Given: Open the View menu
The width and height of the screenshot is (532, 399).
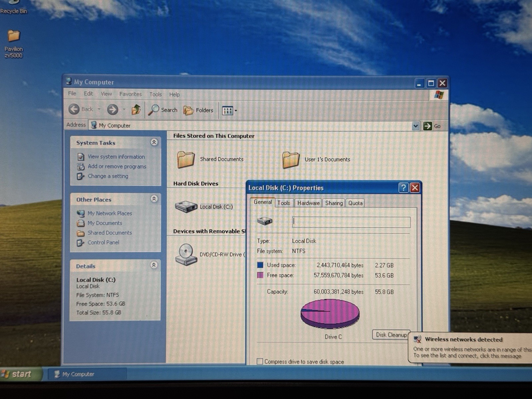Looking at the screenshot, I should tap(106, 94).
